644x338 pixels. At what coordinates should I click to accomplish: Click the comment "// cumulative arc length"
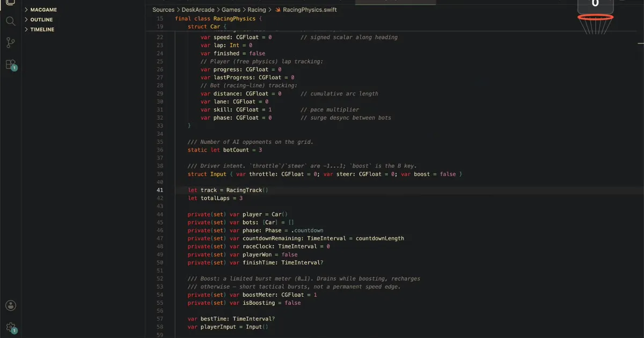coord(339,93)
